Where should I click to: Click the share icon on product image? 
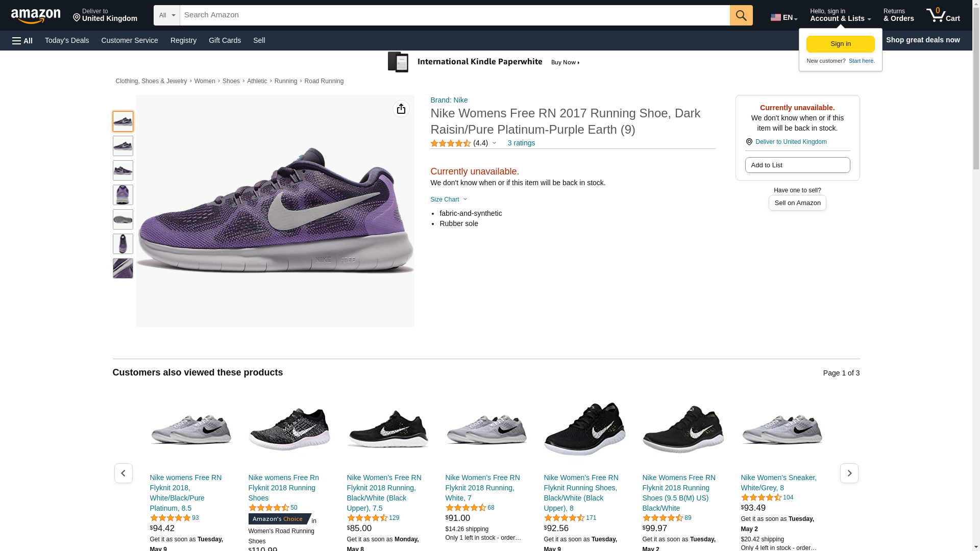click(401, 109)
